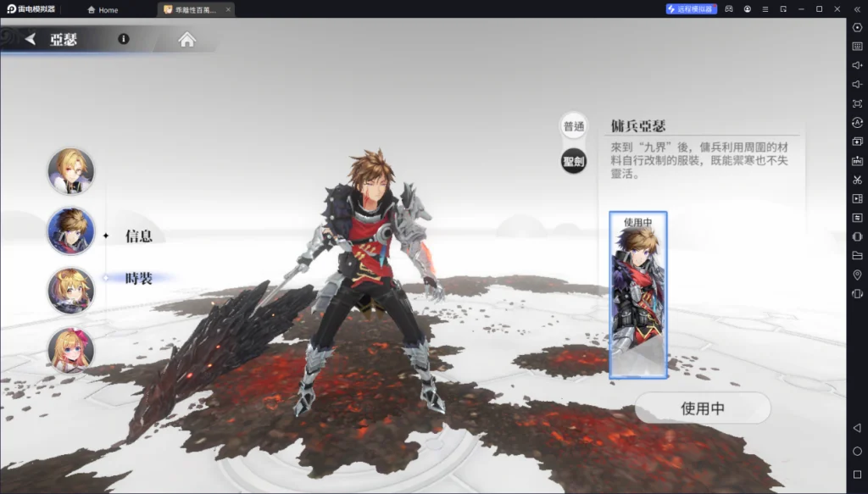Screen dimensions: 868x494
Task: Open the location pin tool
Action: tap(857, 275)
